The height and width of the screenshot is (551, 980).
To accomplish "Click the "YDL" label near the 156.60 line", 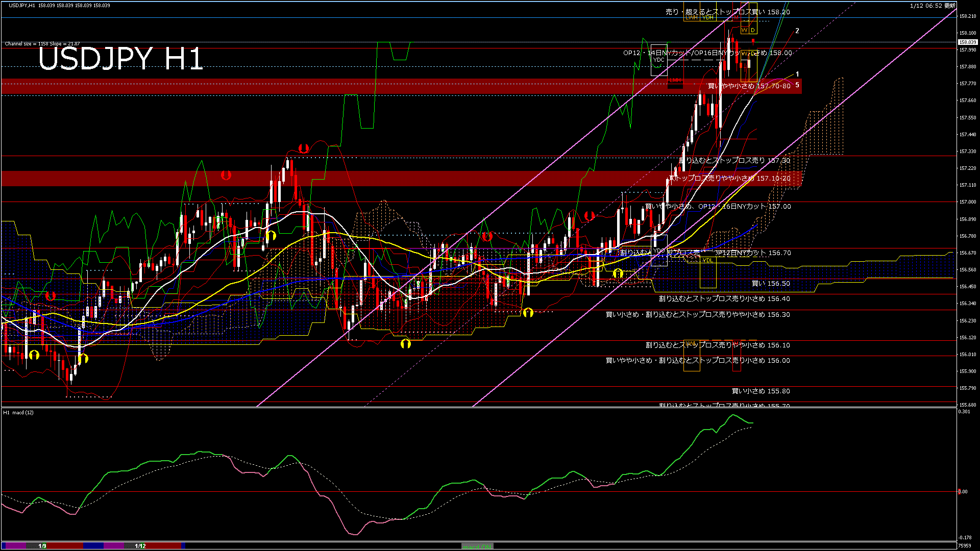I will coord(708,260).
